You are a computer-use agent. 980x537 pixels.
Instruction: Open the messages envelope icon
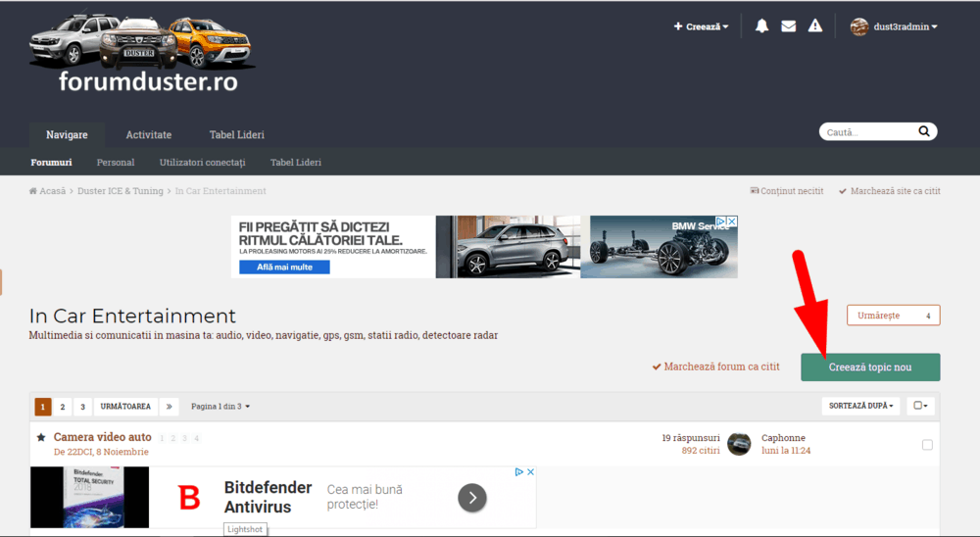pyautogui.click(x=788, y=26)
